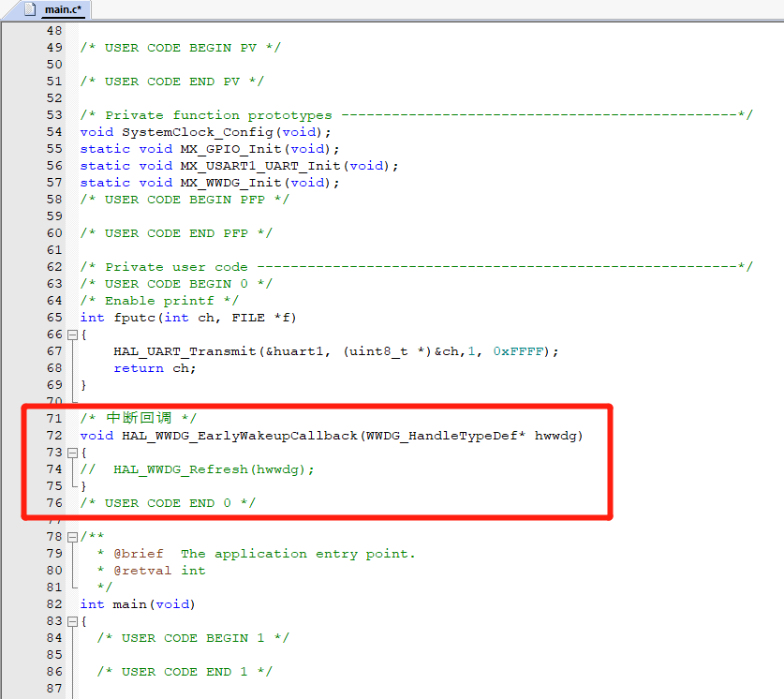The image size is (784, 699).
Task: Click 'FILE *f' parameter on line 65
Action: pyautogui.click(x=260, y=318)
